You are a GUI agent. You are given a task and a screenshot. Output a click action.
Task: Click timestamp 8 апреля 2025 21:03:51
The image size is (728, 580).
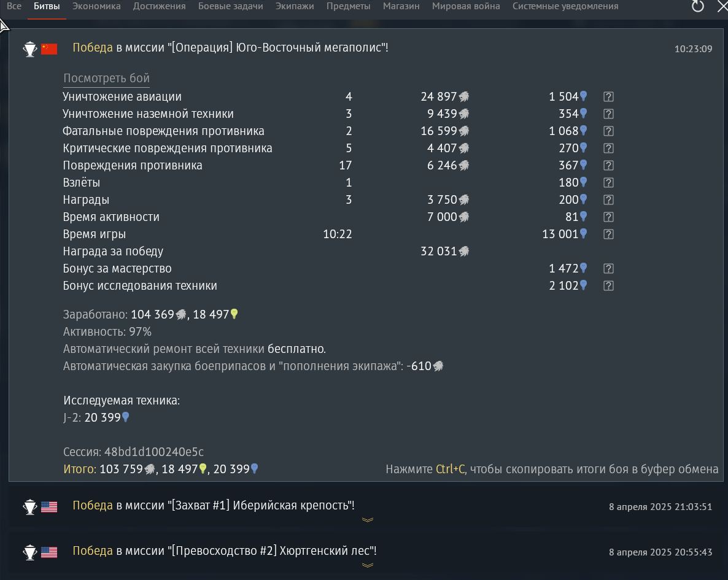660,506
